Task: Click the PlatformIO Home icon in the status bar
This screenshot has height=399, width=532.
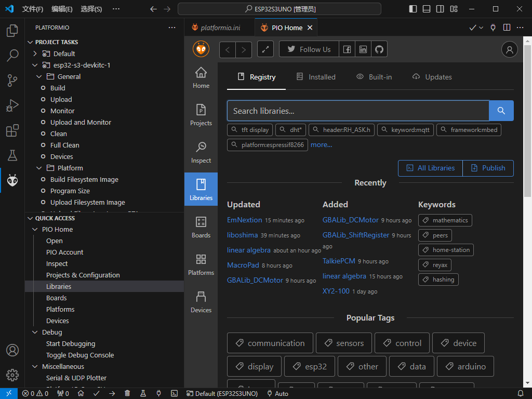Action: [x=81, y=393]
